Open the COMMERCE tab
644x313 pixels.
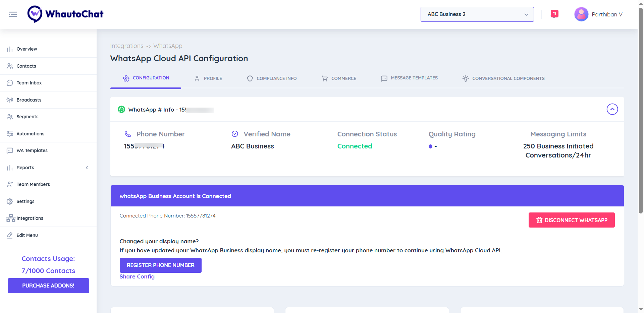[339, 78]
